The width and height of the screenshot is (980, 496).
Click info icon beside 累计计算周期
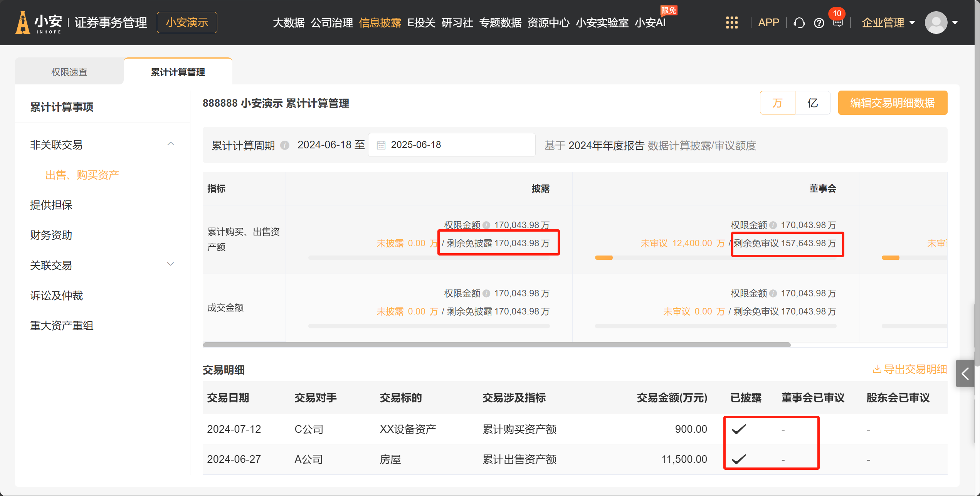point(285,145)
